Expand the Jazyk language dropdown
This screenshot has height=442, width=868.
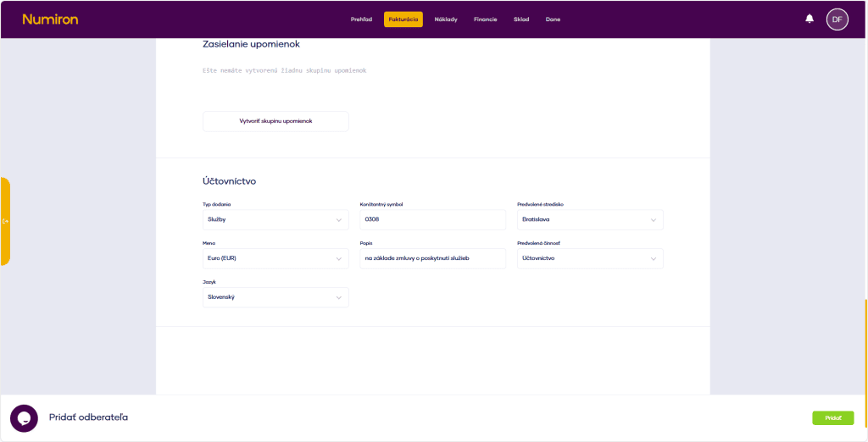tap(275, 297)
